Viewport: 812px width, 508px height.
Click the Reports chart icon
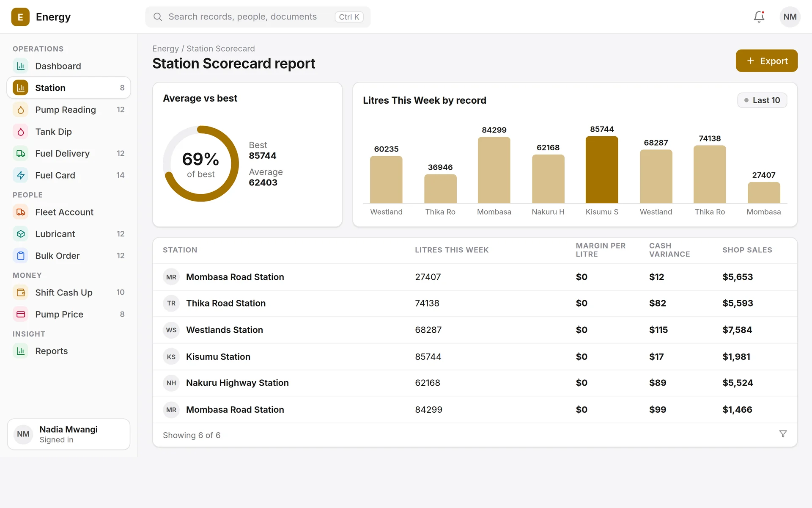tap(21, 351)
